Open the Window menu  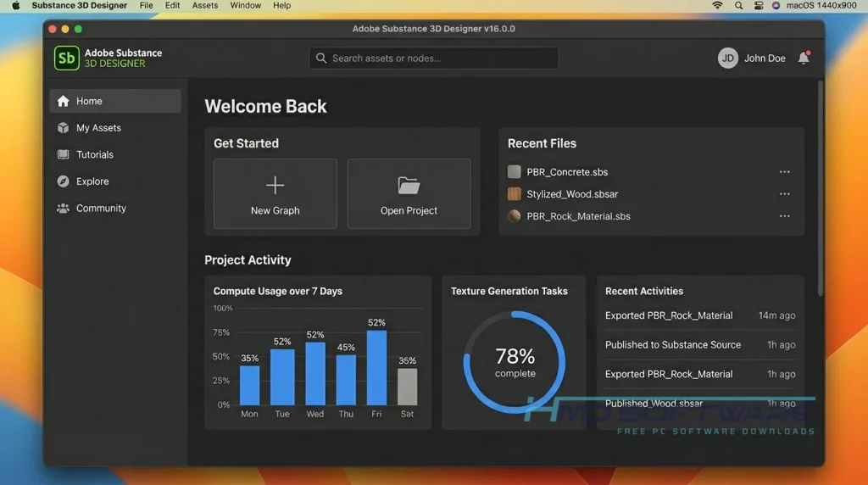(245, 6)
